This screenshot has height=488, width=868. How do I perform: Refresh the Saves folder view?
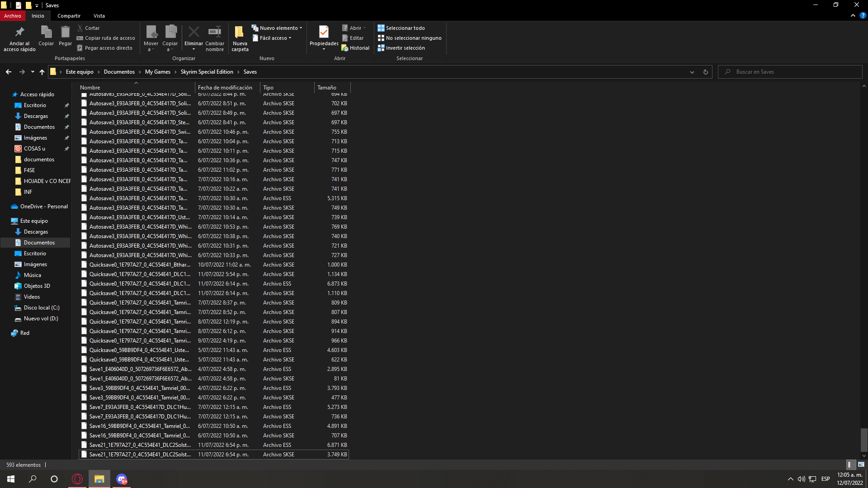[x=705, y=72]
